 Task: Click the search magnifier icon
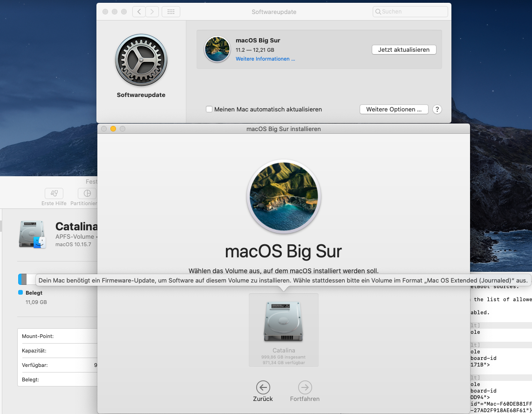[378, 12]
